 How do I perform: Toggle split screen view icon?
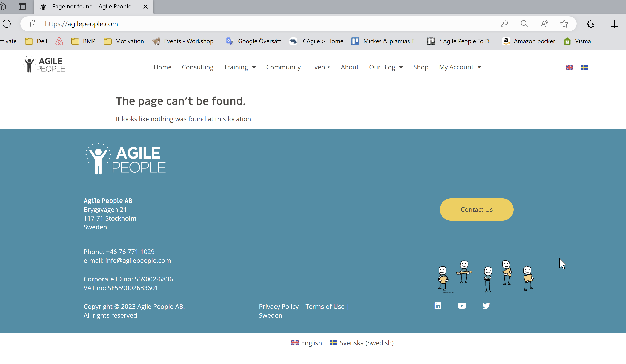pos(615,24)
